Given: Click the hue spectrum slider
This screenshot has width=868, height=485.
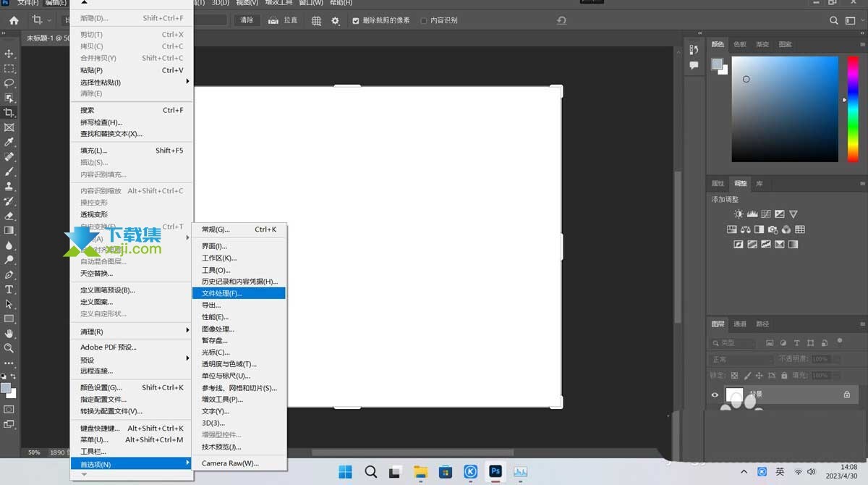Looking at the screenshot, I should pos(853,109).
